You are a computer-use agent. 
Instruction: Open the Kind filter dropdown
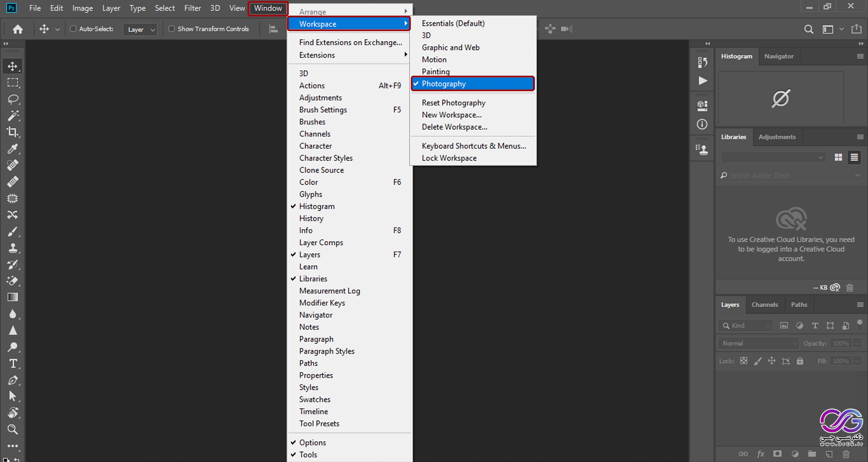pyautogui.click(x=745, y=326)
